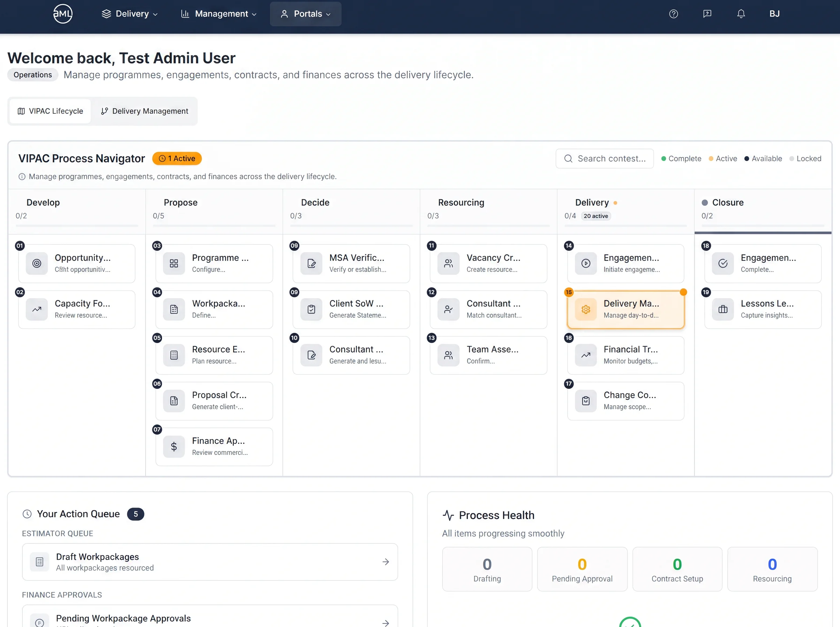
Task: Open the Draft Workpackages queue item
Action: [210, 562]
